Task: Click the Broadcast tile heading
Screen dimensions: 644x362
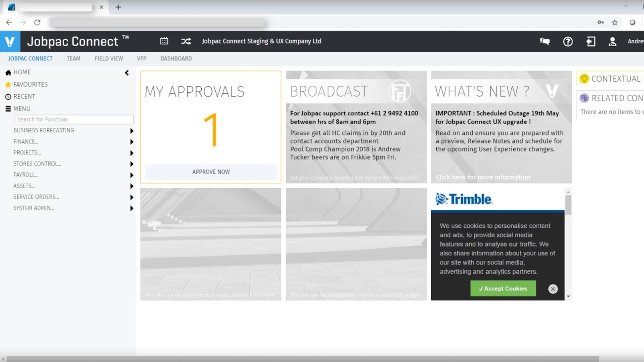Action: (329, 91)
